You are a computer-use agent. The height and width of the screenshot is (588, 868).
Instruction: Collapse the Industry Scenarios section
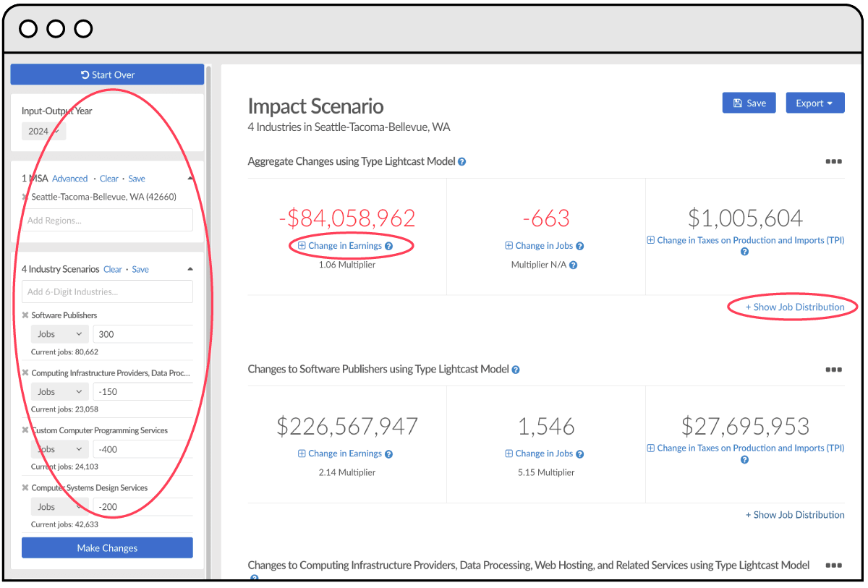pos(190,269)
